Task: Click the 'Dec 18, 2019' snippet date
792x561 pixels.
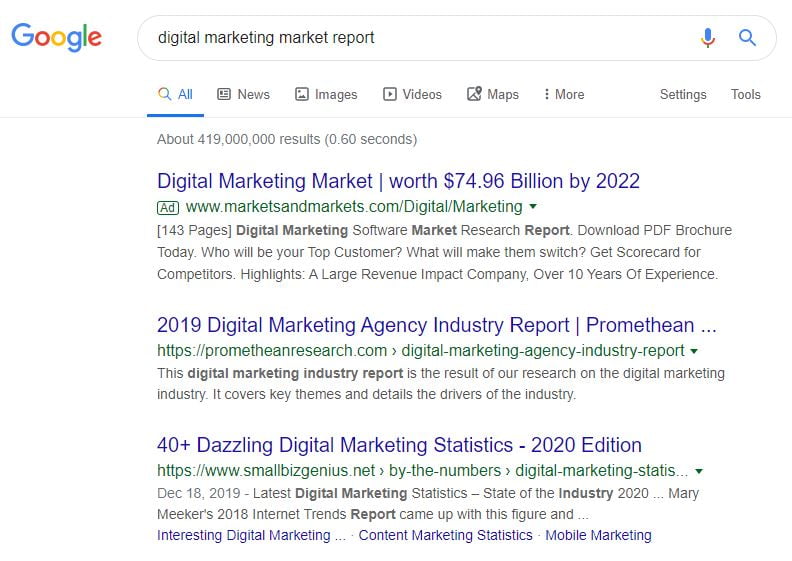Action: click(199, 493)
